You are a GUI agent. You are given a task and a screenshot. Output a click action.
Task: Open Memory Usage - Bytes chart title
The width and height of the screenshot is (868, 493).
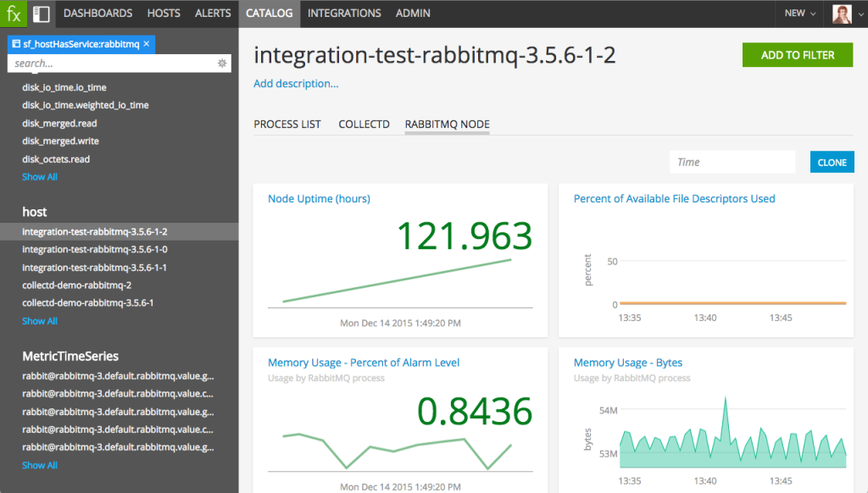pos(628,363)
